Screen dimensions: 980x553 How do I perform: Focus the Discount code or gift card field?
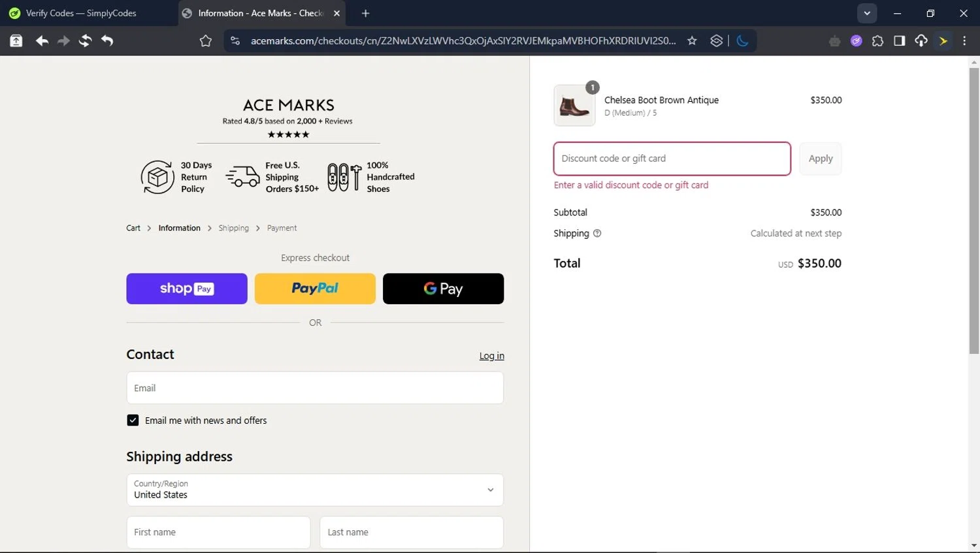pos(672,159)
